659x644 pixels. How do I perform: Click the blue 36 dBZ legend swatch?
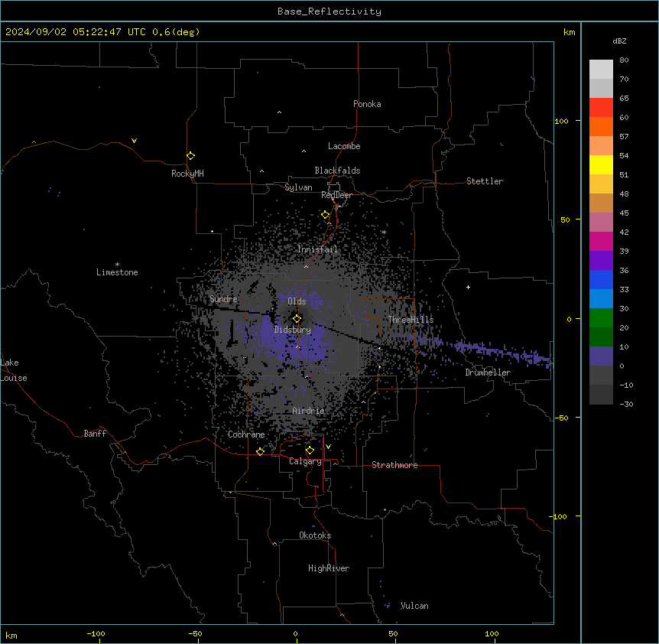click(601, 279)
